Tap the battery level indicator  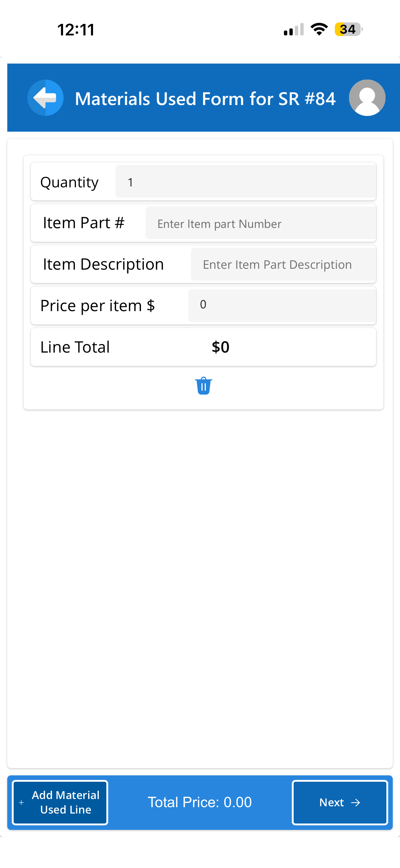pos(348,29)
